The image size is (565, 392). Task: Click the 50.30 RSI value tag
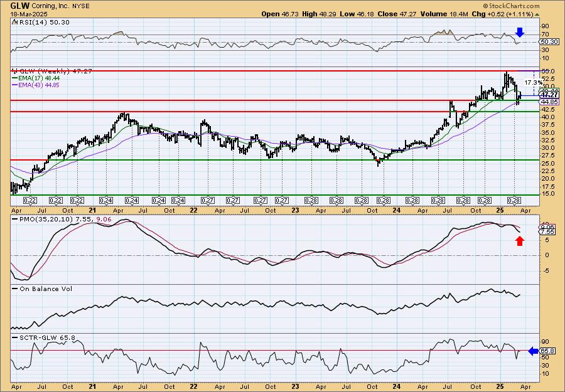[547, 42]
